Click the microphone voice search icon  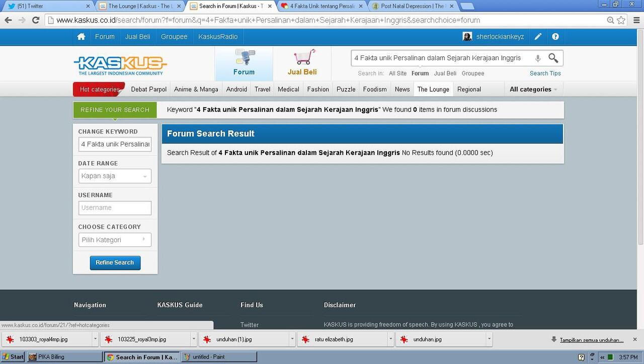(x=538, y=58)
